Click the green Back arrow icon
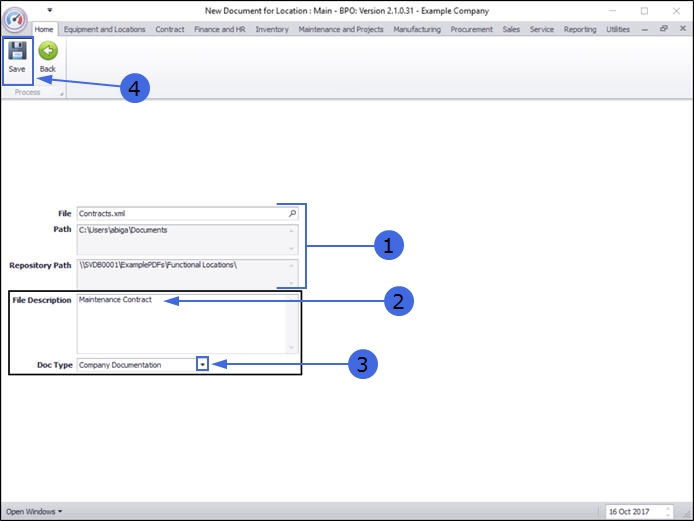Viewport: 694px width, 521px height. pos(48,51)
